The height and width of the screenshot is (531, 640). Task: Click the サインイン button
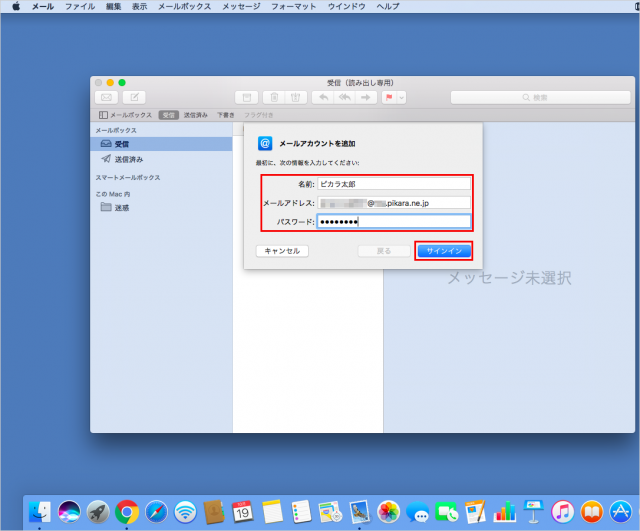[443, 251]
